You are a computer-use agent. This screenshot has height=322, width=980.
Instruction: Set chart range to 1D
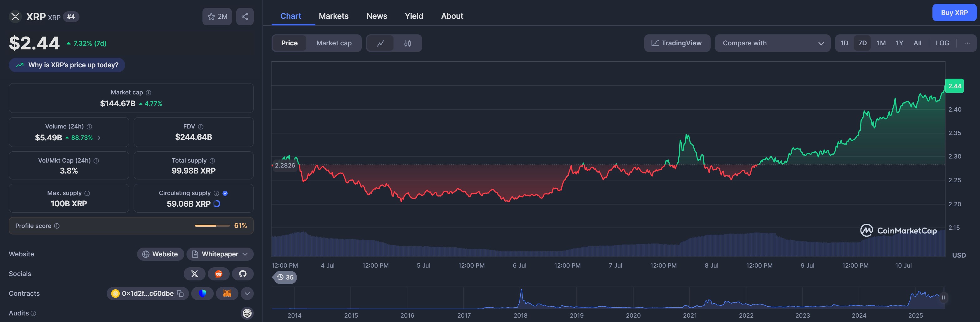(x=844, y=43)
